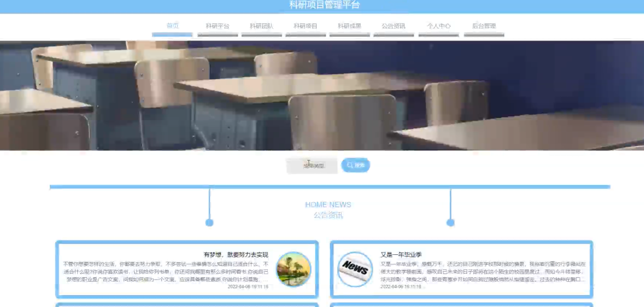Viewport: 644px width, 307px height.
Task: Click the 公告资讯 heading under HOME NEWS
Action: tap(328, 215)
